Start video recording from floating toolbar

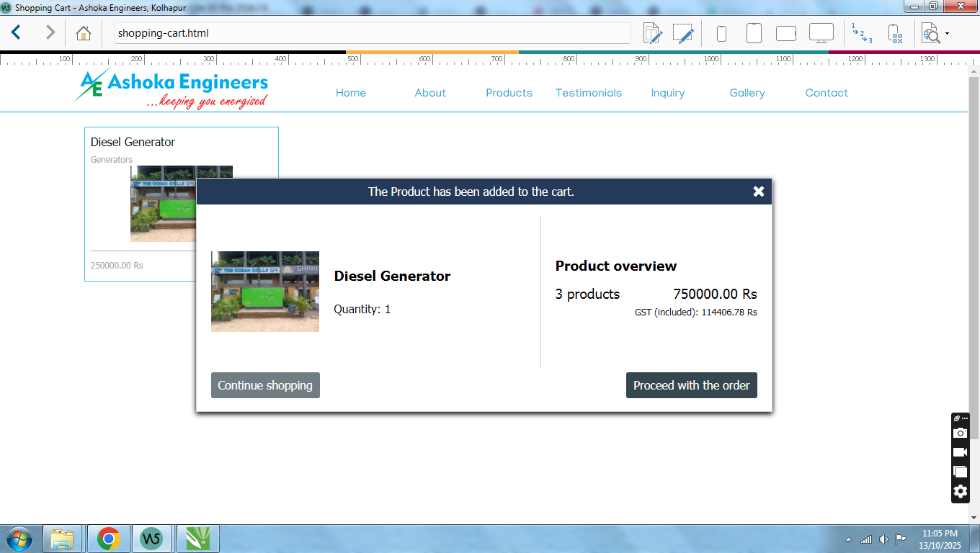click(x=960, y=452)
